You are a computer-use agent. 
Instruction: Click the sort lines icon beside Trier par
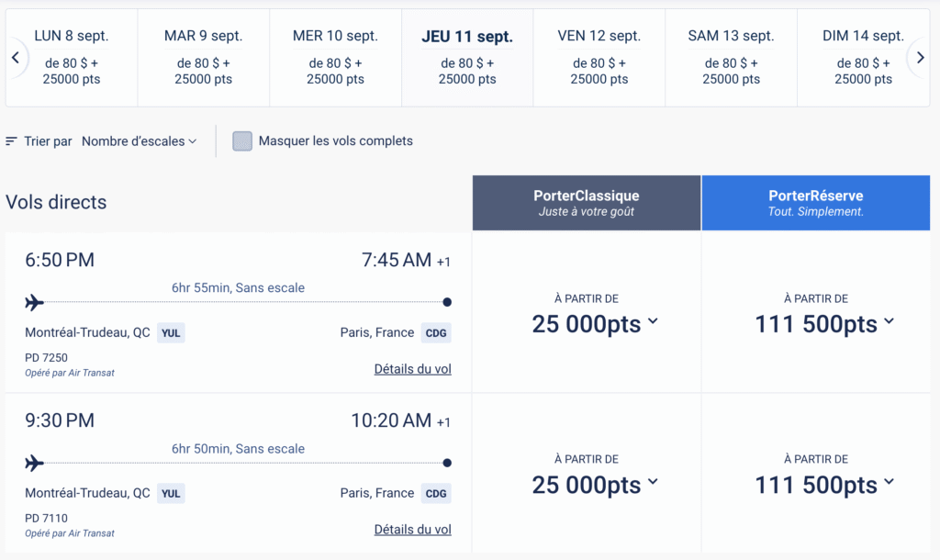click(x=11, y=141)
